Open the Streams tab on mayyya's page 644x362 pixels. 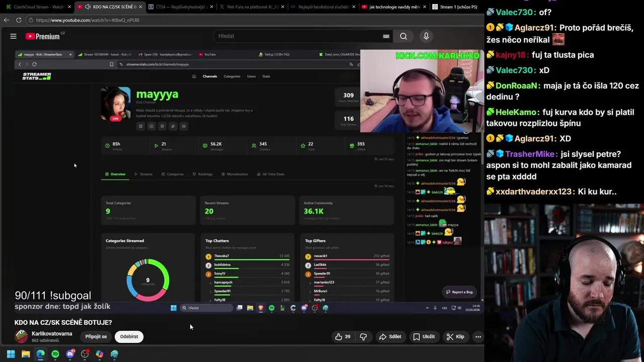pyautogui.click(x=143, y=174)
